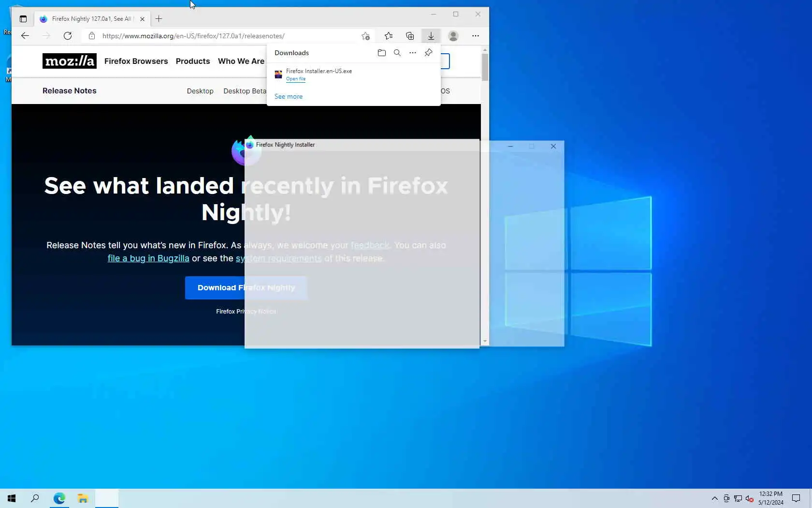Viewport: 812px width, 508px height.
Task: Refresh the Mozilla release notes page
Action: [68, 36]
